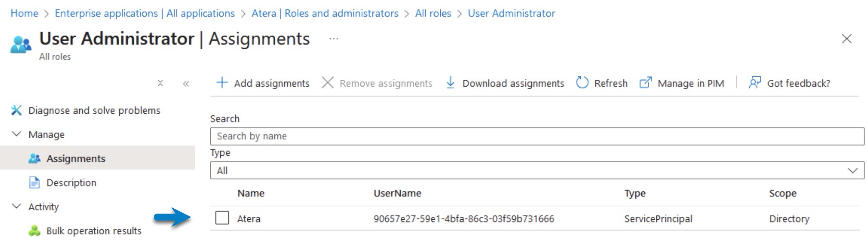This screenshot has width=868, height=246.
Task: Collapse the Activity section chevron
Action: pos(16,206)
